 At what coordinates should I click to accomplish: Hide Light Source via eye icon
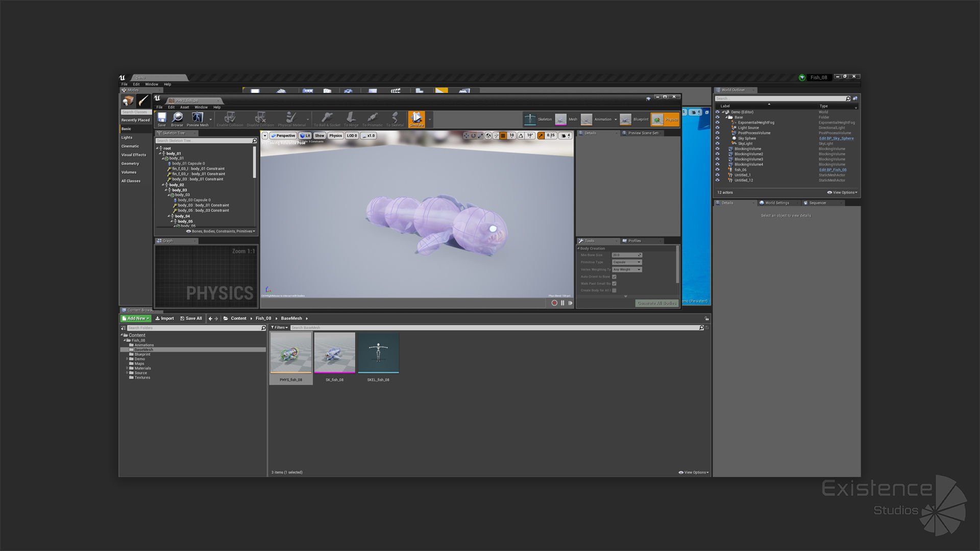(x=717, y=128)
